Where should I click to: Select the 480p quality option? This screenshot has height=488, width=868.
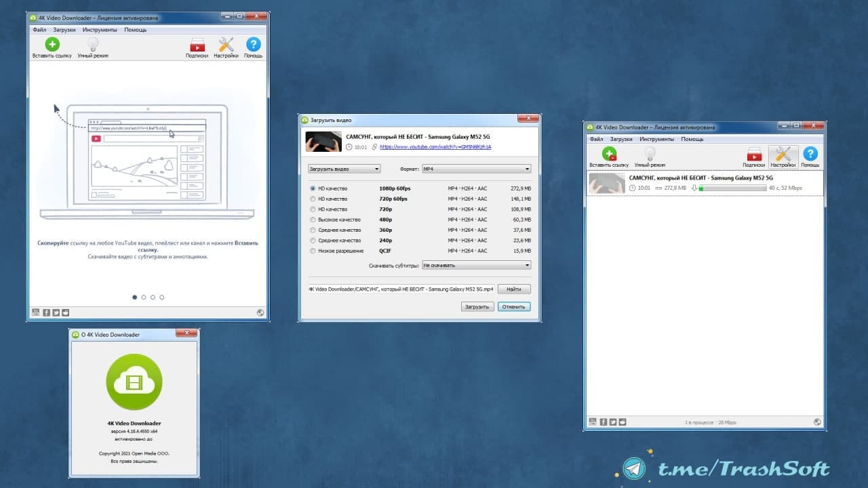tap(313, 220)
